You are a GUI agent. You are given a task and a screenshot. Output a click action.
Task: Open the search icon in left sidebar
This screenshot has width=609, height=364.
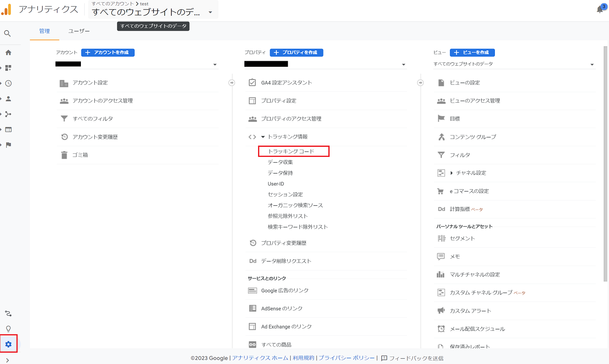point(7,34)
